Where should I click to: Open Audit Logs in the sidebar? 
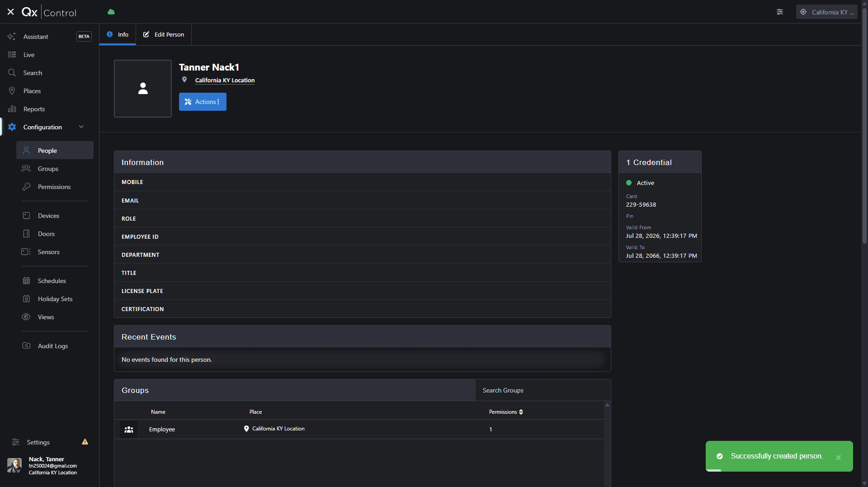coord(55,346)
